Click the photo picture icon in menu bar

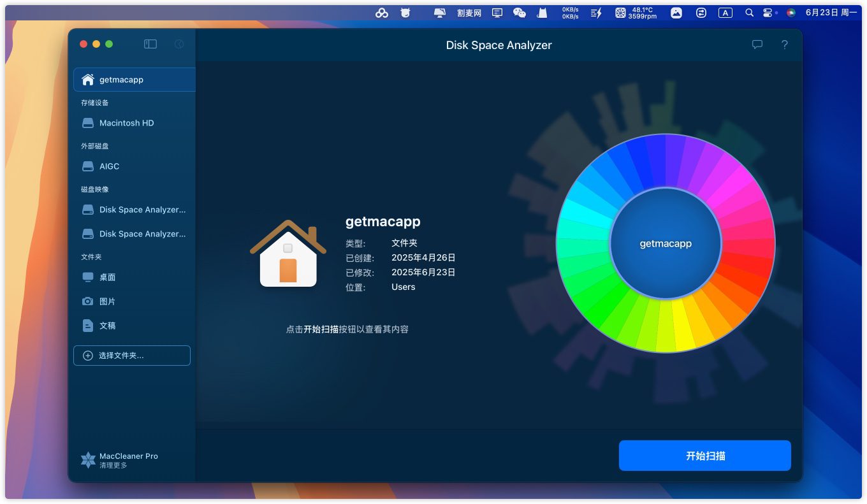coord(676,13)
